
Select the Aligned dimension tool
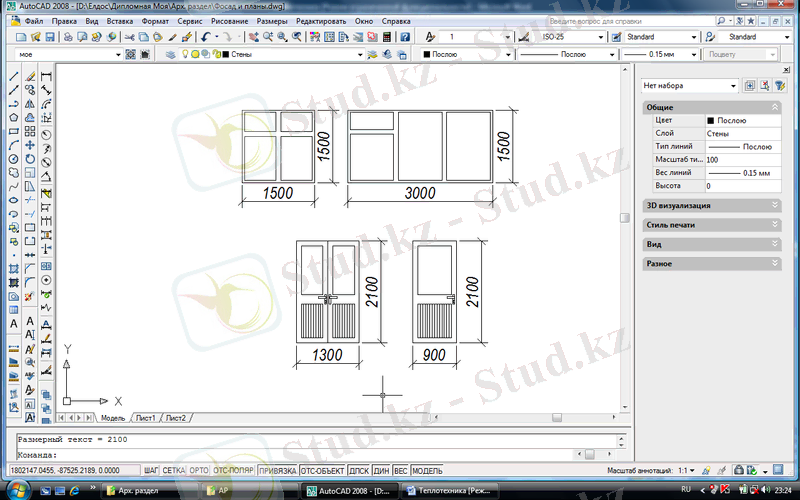46,90
